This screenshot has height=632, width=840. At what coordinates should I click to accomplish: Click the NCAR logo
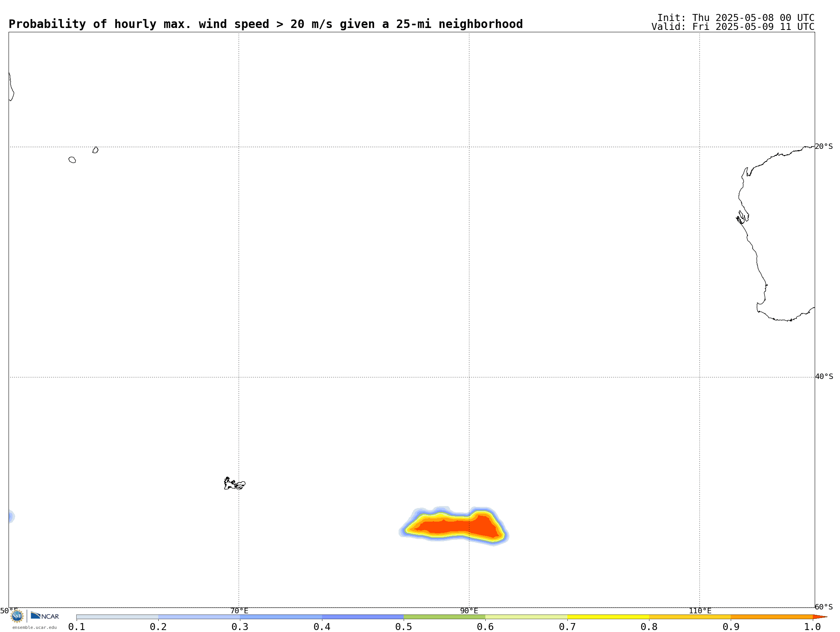pyautogui.click(x=45, y=616)
